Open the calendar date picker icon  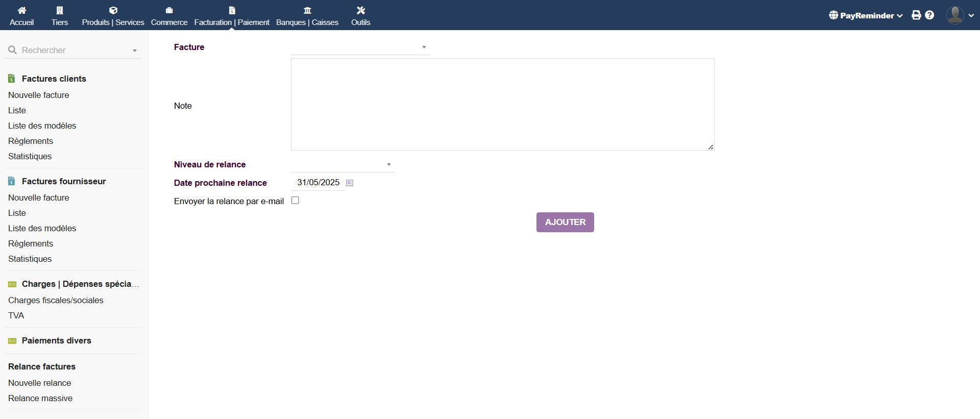350,183
